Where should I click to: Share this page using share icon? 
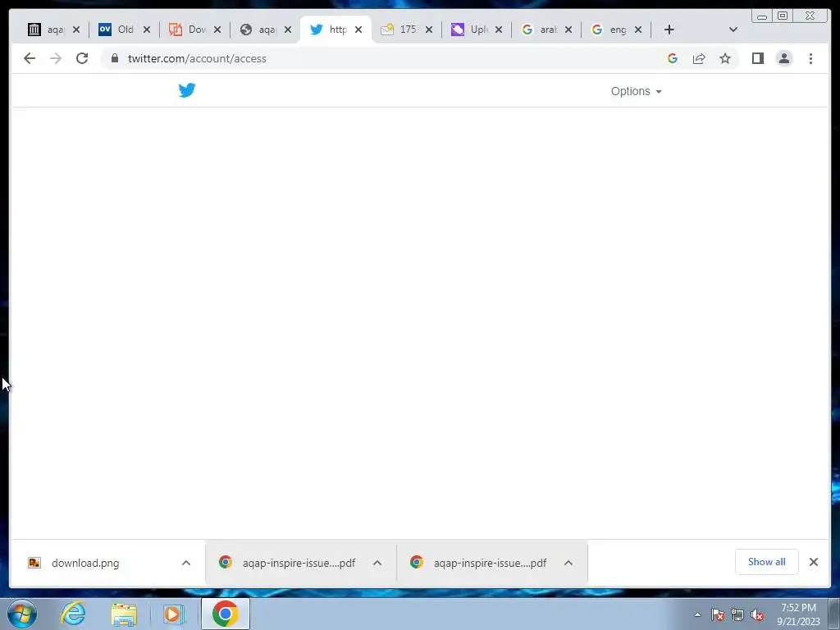pos(699,58)
